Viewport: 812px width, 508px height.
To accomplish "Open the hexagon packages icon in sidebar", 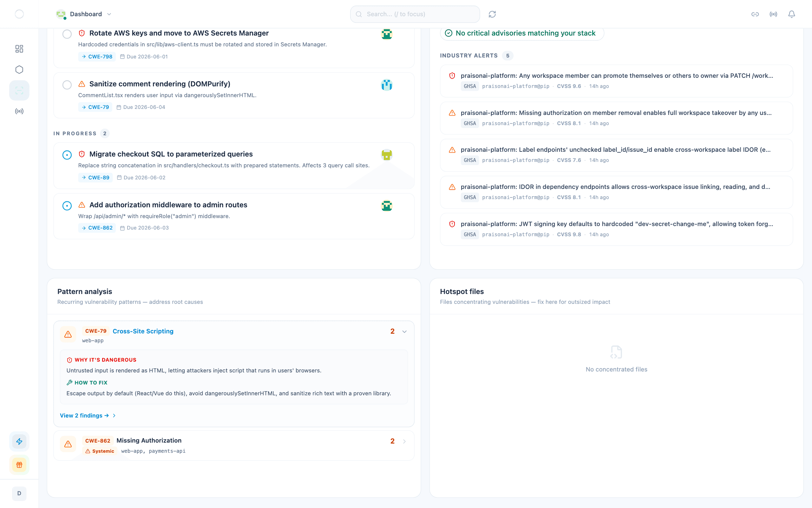I will click(x=19, y=70).
